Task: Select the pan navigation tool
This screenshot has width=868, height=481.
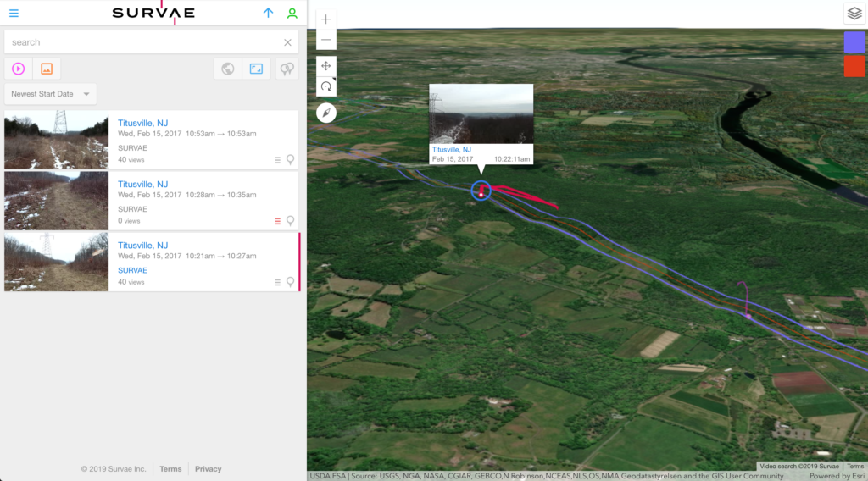Action: (x=326, y=65)
